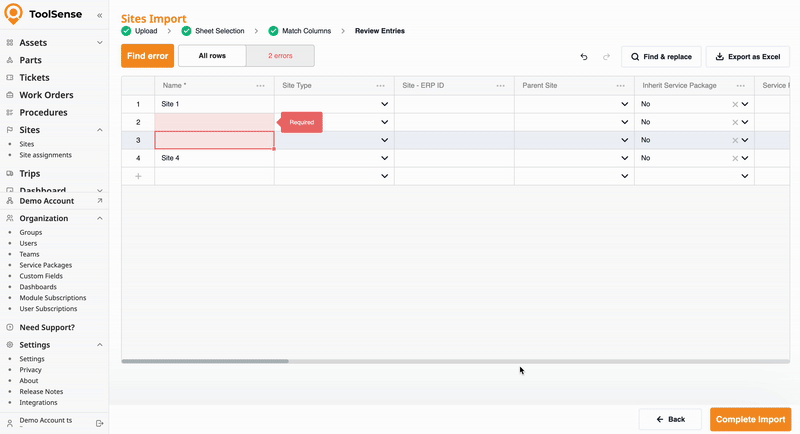Click the Tickets sidebar icon
This screenshot has height=434, width=800.
[x=10, y=78]
